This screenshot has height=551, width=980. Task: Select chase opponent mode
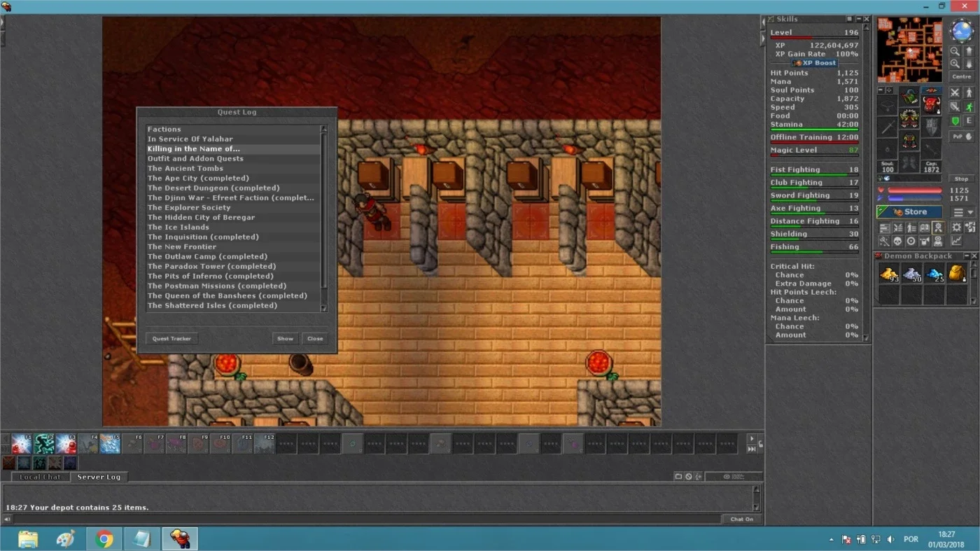969,106
